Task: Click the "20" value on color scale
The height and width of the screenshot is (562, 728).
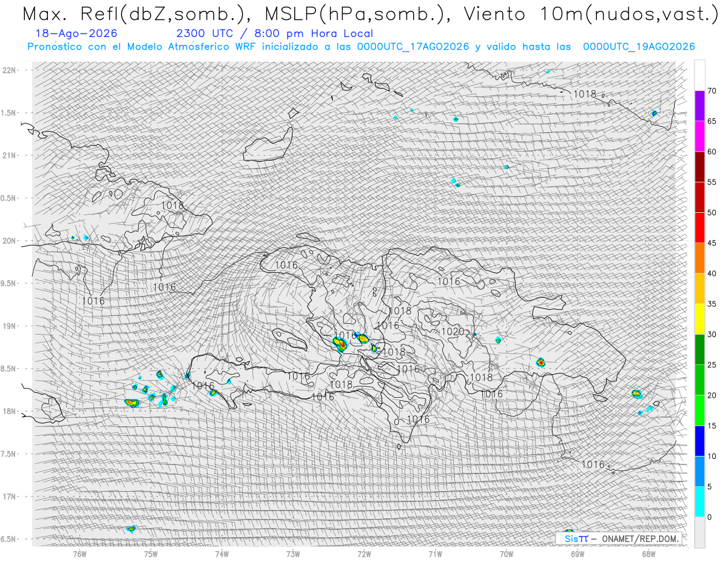Action: (x=713, y=395)
